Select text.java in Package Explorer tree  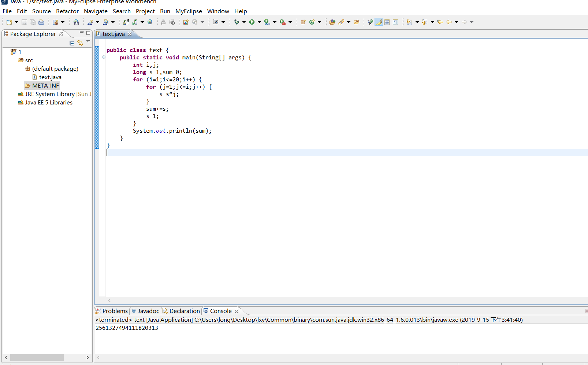[50, 77]
